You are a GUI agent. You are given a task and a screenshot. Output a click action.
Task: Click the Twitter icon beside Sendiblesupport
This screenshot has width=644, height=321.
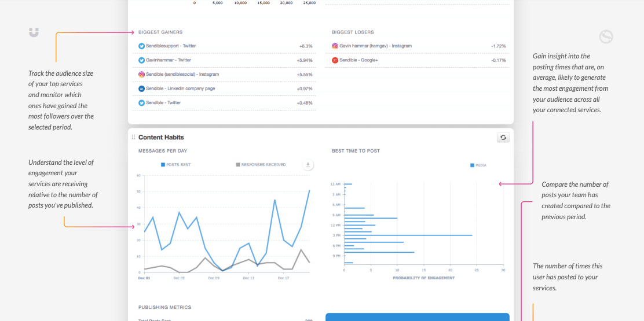click(x=142, y=46)
